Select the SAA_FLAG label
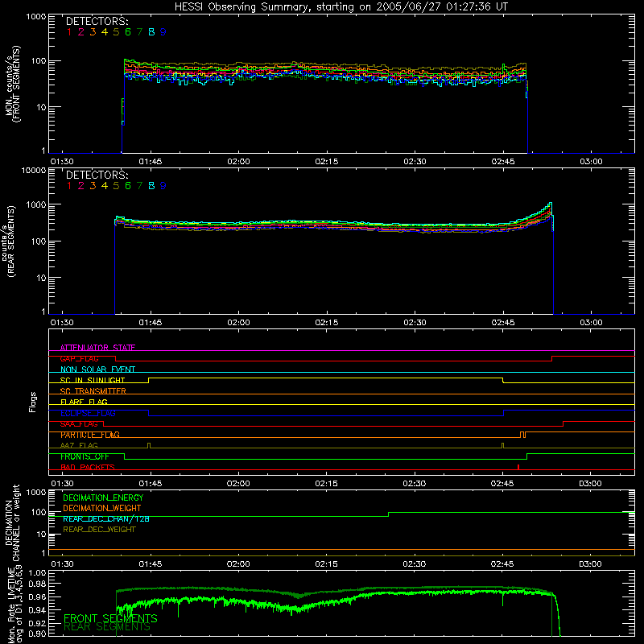The image size is (644, 644). click(x=79, y=424)
